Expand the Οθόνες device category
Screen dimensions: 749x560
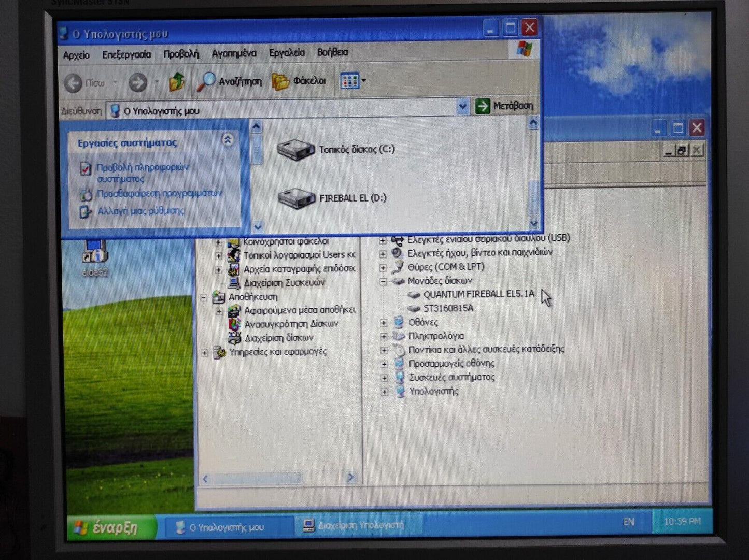pos(384,322)
